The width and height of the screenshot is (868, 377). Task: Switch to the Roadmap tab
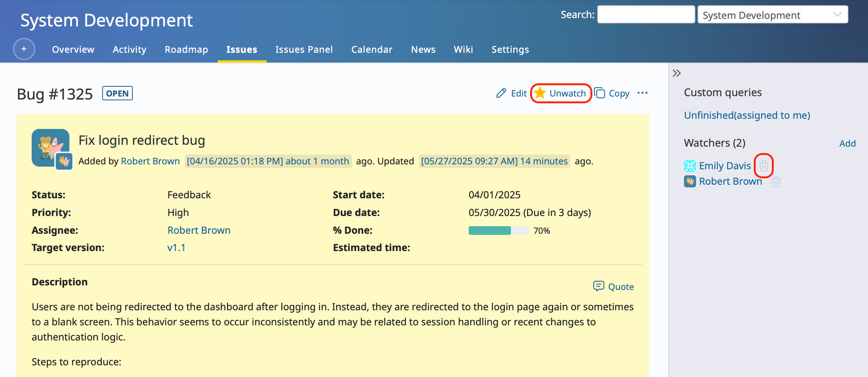pos(186,49)
